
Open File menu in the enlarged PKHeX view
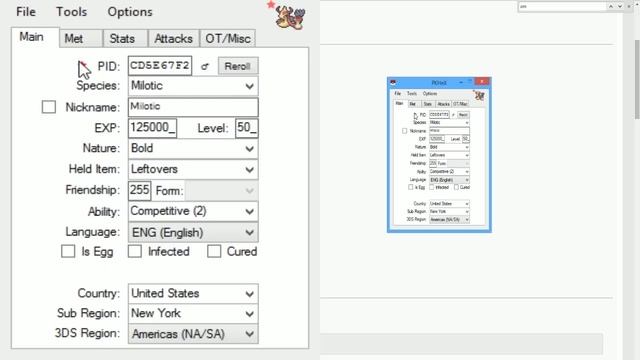pos(26,12)
